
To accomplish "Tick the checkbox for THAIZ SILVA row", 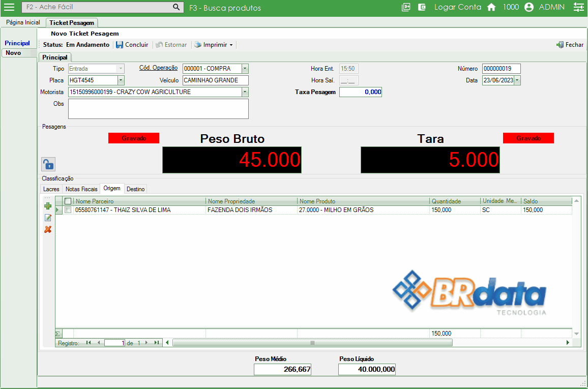I will pyautogui.click(x=68, y=210).
